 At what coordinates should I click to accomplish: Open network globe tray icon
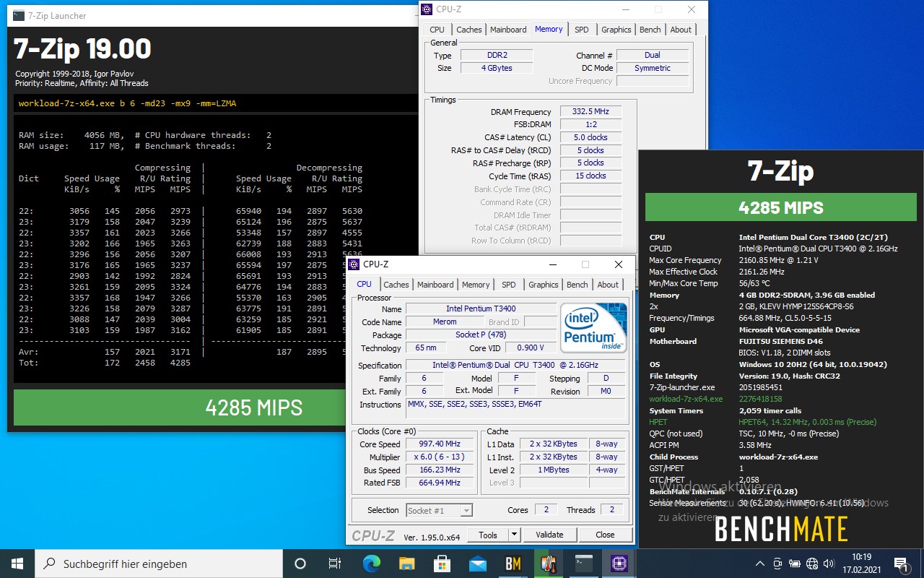(x=812, y=564)
